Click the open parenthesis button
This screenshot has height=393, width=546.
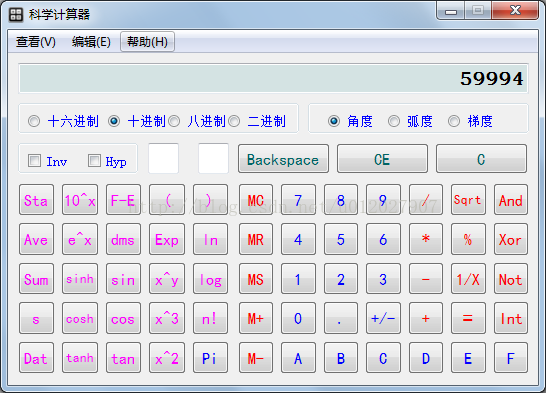click(x=167, y=200)
